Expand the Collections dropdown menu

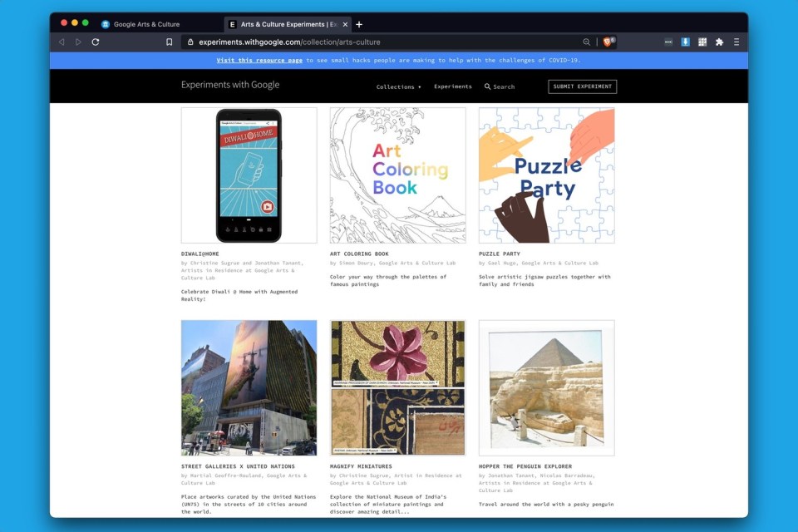[398, 86]
